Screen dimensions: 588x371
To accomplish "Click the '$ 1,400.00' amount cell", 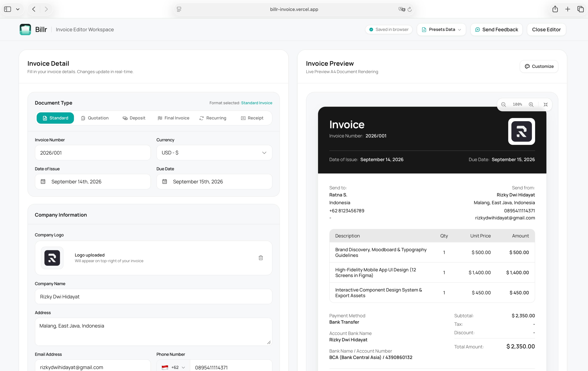I will click(517, 273).
